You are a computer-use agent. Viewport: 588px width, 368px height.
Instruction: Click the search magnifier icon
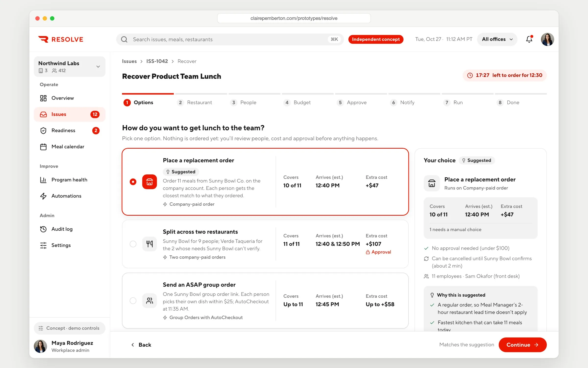click(124, 39)
